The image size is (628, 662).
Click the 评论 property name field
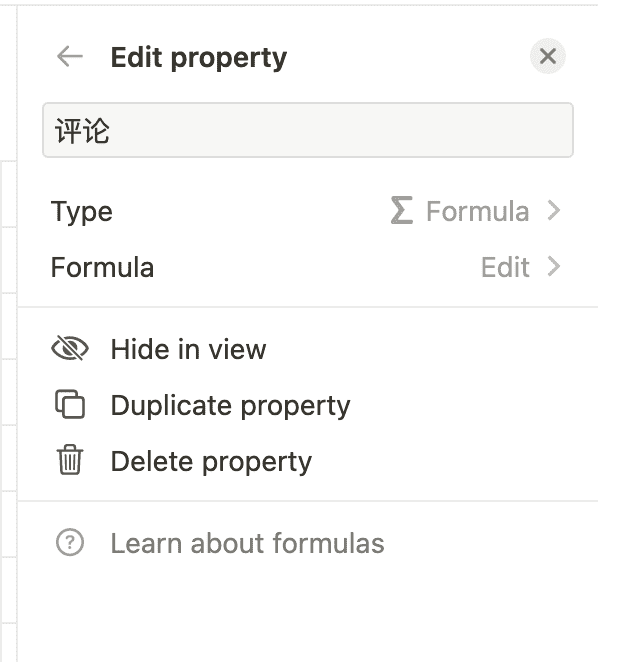tap(307, 130)
